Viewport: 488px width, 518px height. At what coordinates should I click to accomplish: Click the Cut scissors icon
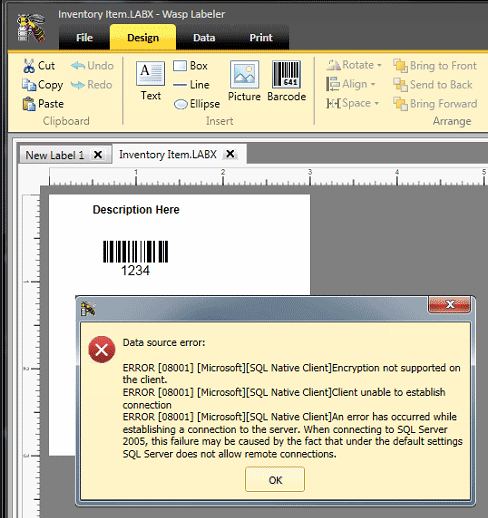[29, 66]
